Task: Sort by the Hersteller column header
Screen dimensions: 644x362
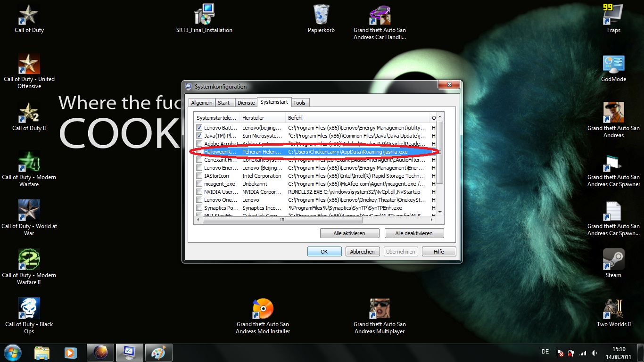Action: 263,118
